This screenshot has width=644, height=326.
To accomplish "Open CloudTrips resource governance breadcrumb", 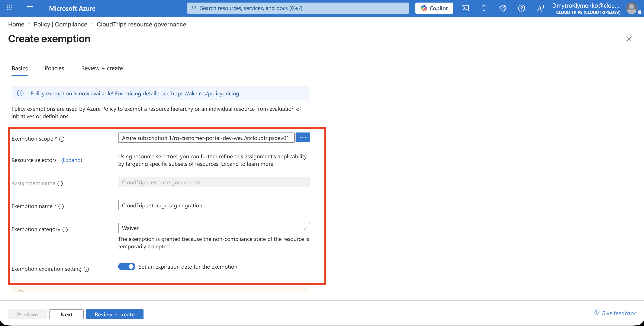I will point(141,24).
